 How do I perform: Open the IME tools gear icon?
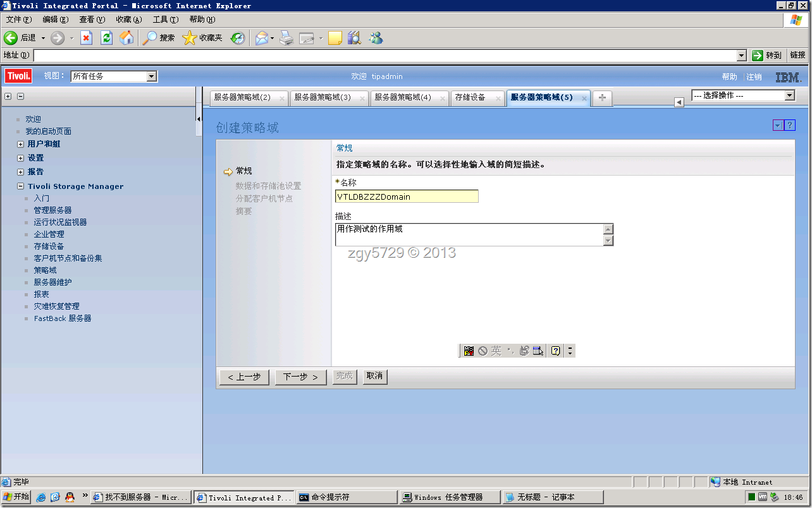point(524,351)
